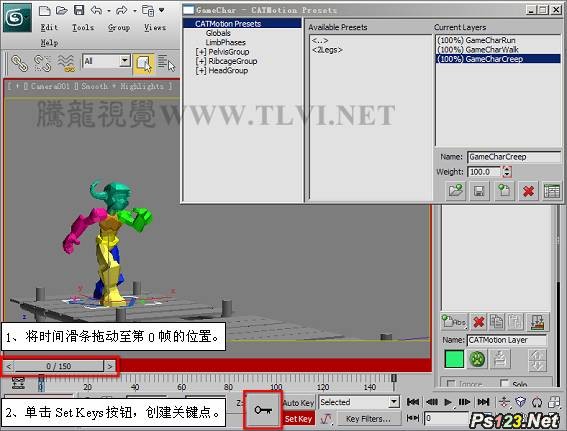567x431 pixels.
Task: Enable the Ignore checkbox
Action: (451, 383)
